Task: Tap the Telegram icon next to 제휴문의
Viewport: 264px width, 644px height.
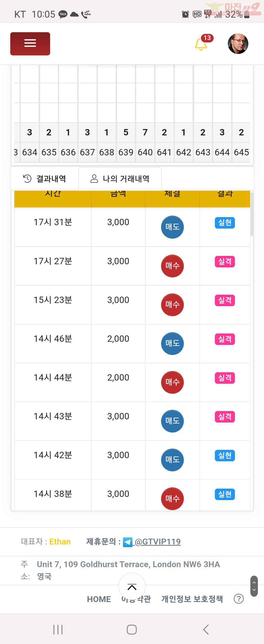Action: coord(128,542)
